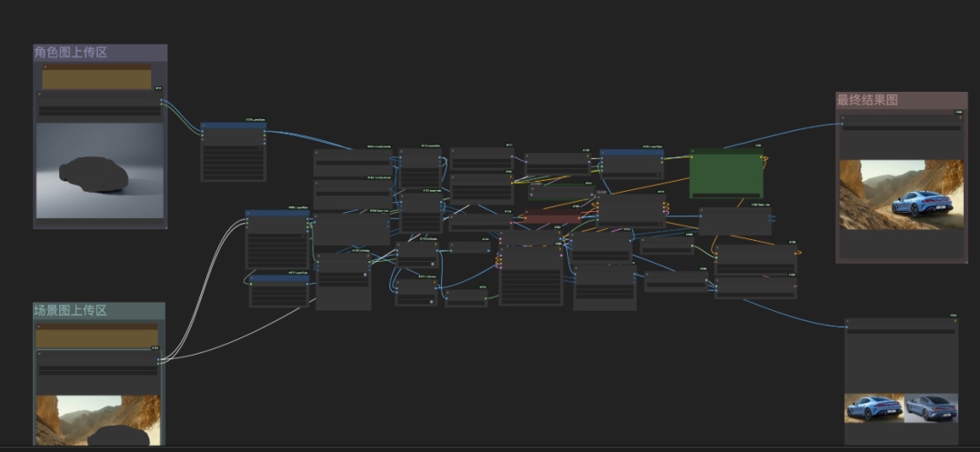
Task: Click image output slot of 场景图上传区 loader
Action: click(158, 360)
